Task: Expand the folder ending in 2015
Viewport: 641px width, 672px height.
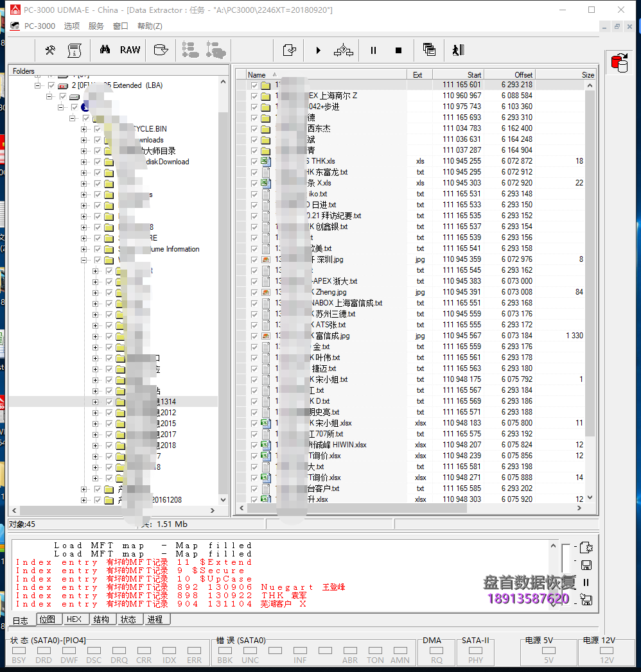Action: tap(96, 424)
